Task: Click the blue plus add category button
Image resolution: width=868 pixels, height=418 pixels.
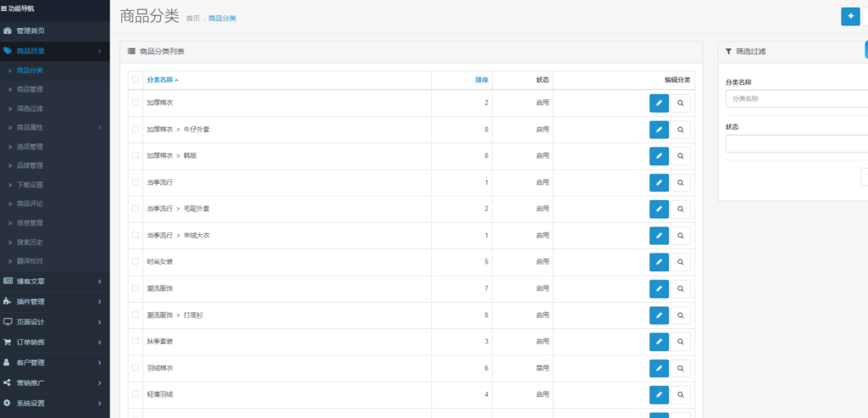Action: [849, 16]
